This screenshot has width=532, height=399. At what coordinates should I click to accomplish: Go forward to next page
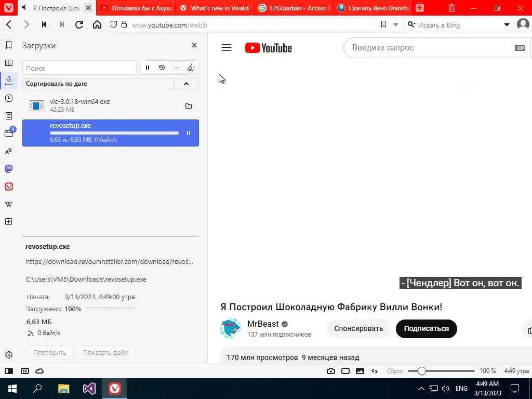tap(26, 24)
